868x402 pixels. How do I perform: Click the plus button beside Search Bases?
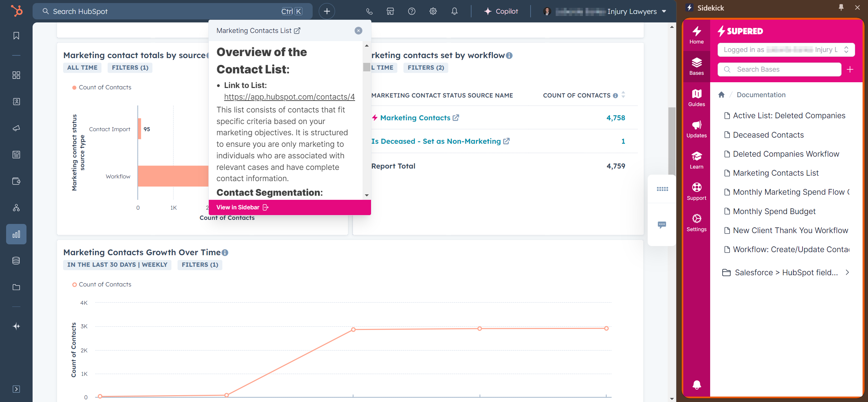850,69
